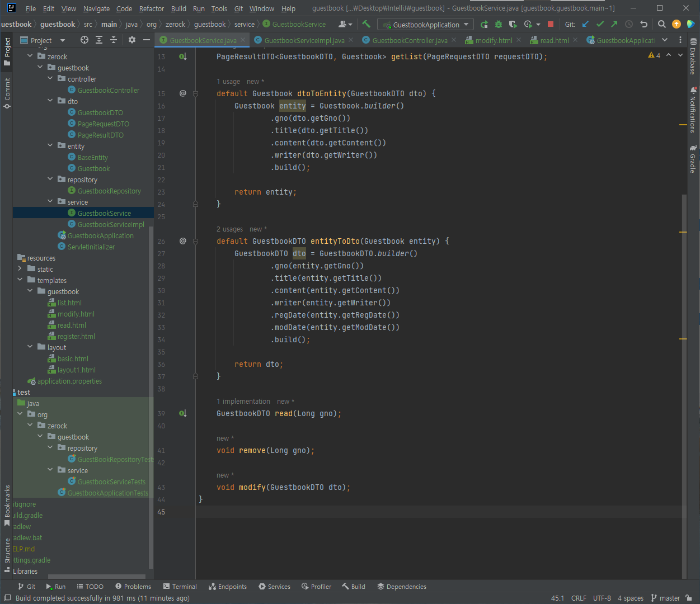This screenshot has height=604, width=700.
Task: Switch to GuestbookServiceImpl.java tab
Action: click(x=304, y=40)
